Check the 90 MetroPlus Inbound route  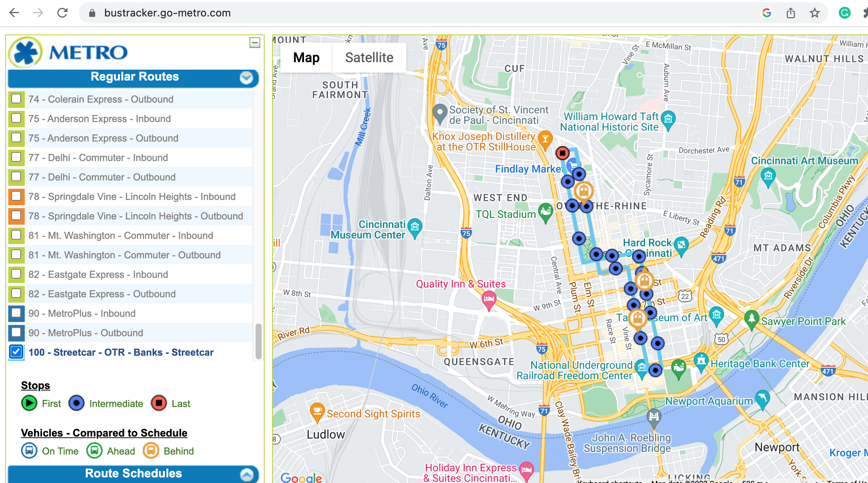(16, 313)
